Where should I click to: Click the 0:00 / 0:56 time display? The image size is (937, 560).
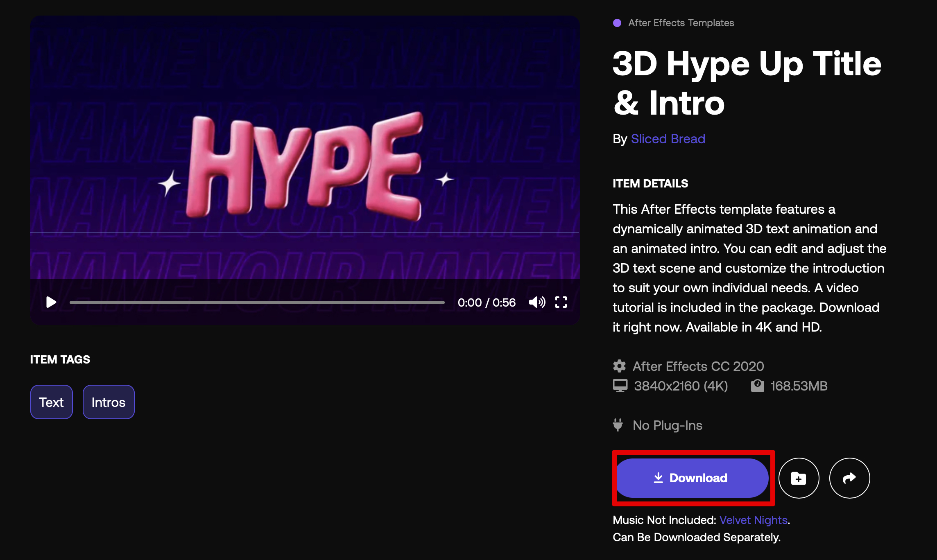tap(487, 303)
